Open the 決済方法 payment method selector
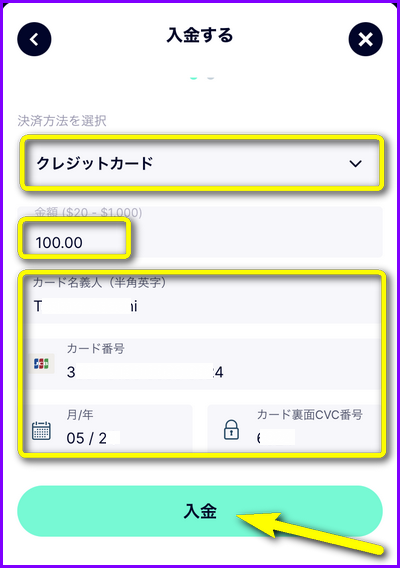This screenshot has height=568, width=400. click(201, 163)
